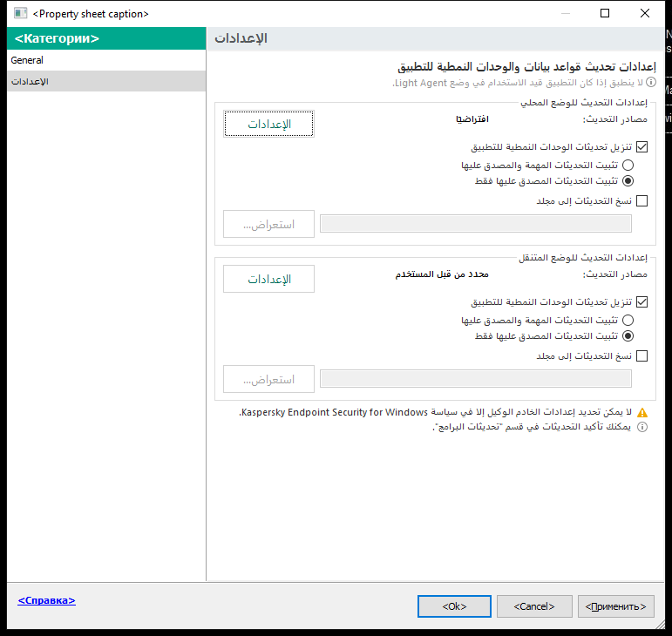
Task: Click the <Применить> apply button
Action: (x=616, y=606)
